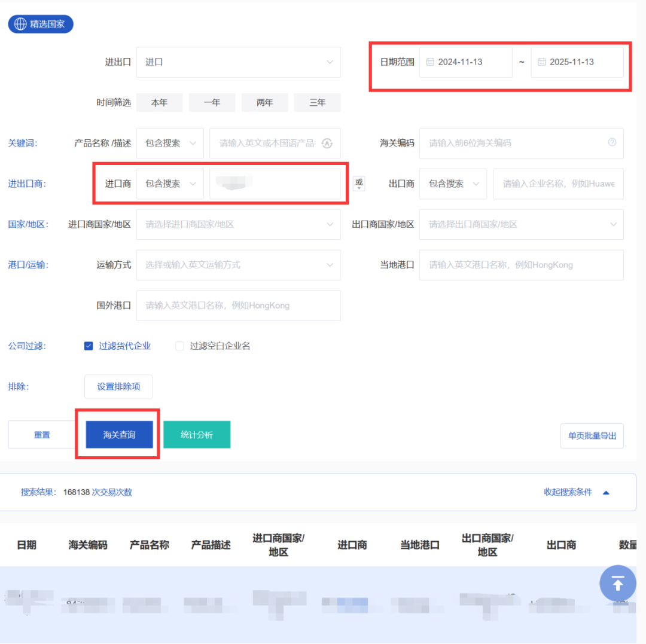Open the 进出口 dropdown showing 进口

[x=238, y=62]
